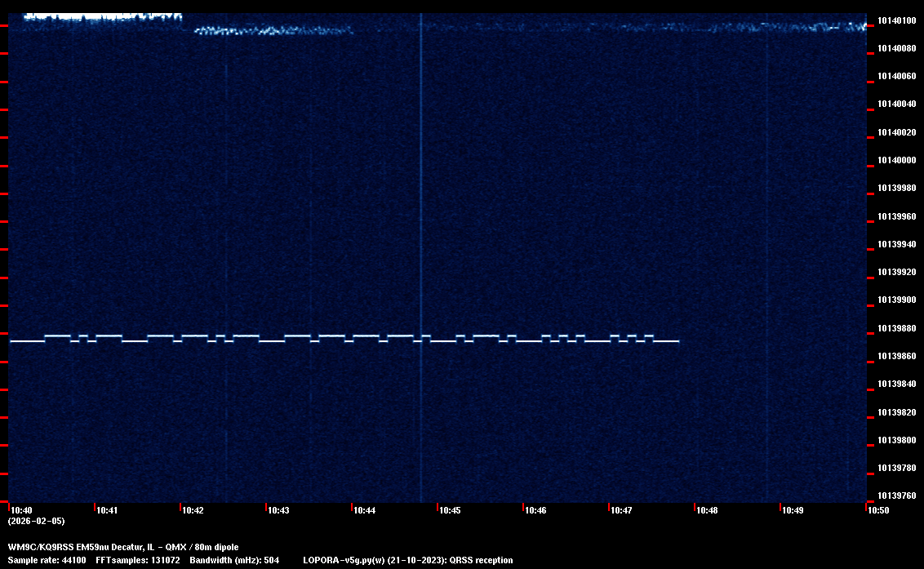Click the date text (2026-02-05)
The width and height of the screenshot is (924, 569).
[x=36, y=521]
